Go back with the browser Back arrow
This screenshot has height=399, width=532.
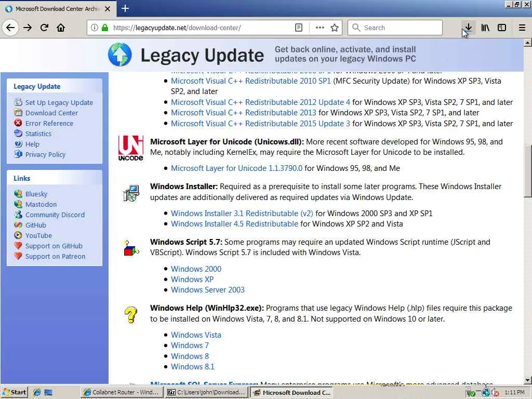[10, 28]
